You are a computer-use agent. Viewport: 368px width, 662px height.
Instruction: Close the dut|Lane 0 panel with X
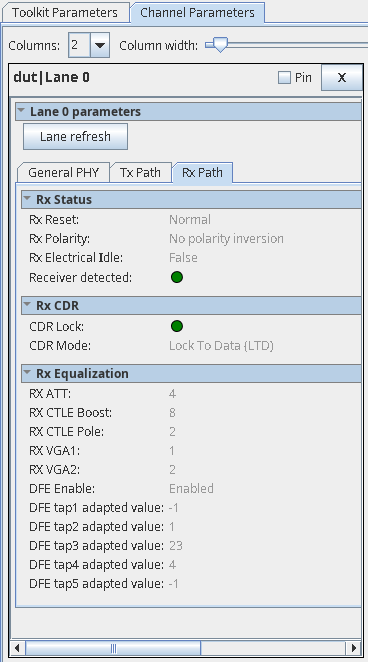pos(342,78)
